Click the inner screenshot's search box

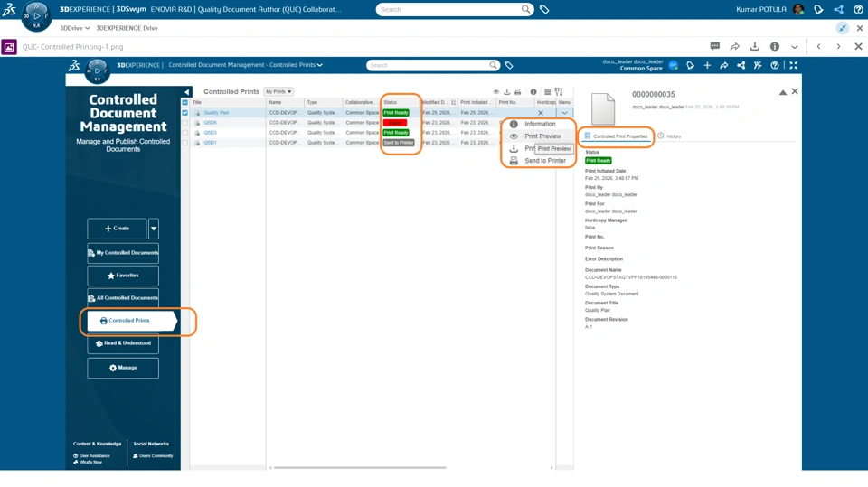coord(428,65)
